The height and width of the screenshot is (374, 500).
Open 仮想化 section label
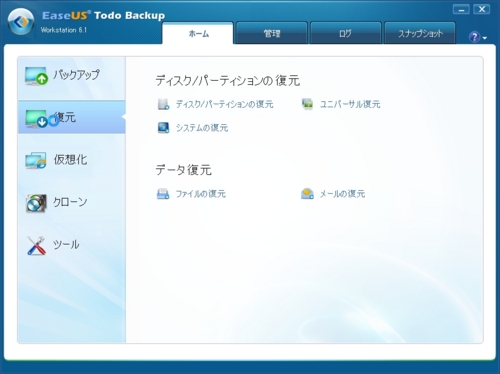(x=70, y=160)
